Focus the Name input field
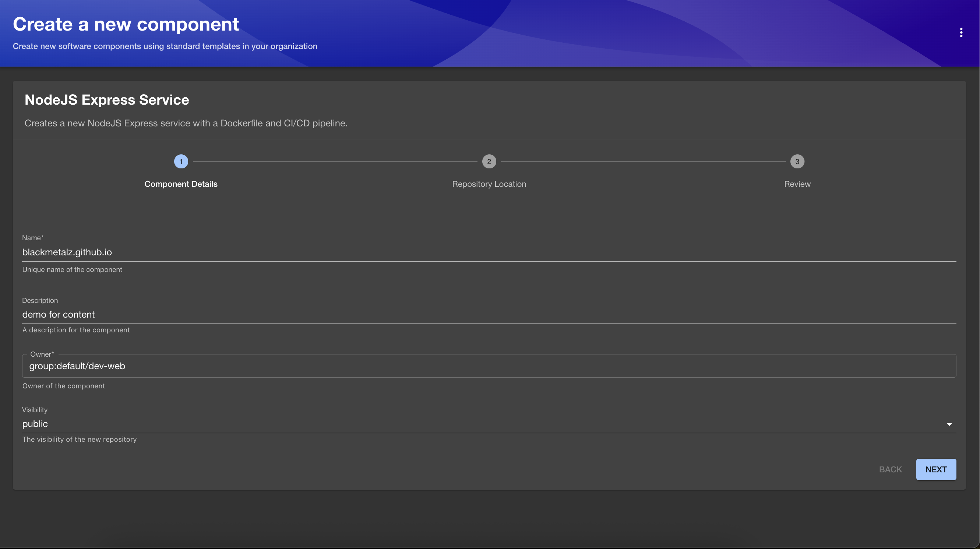Screen dimensions: 980x549 pos(489,252)
